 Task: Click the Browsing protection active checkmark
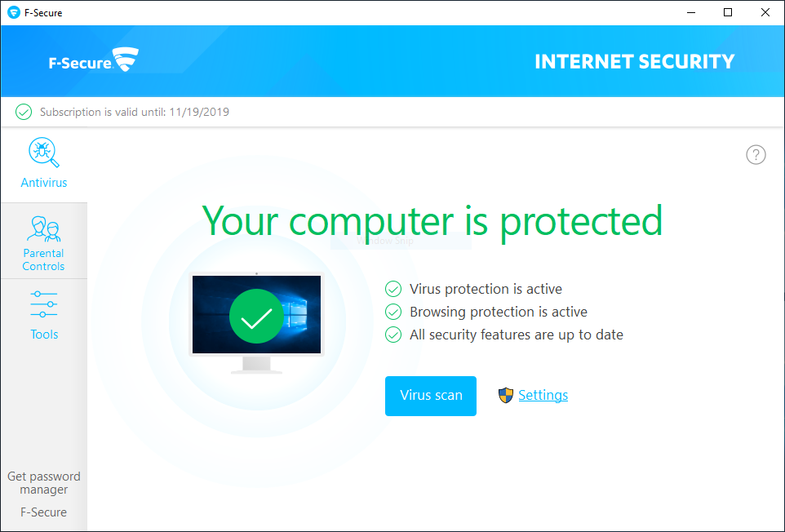[393, 312]
